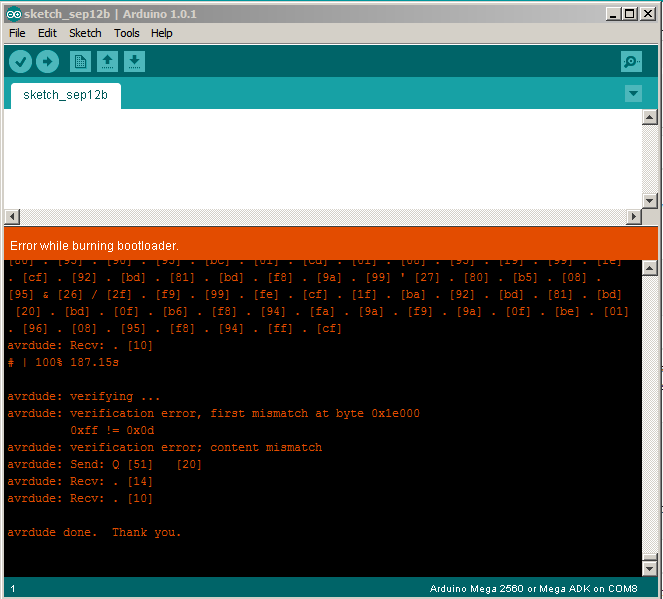This screenshot has width=663, height=599.
Task: Click 'avrdude done. Thank you.' line
Action: [94, 532]
